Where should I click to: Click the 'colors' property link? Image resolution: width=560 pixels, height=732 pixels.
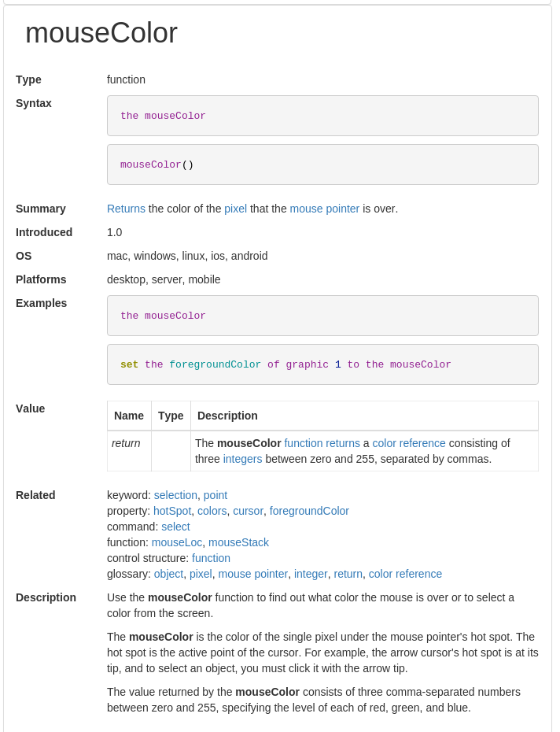click(212, 511)
